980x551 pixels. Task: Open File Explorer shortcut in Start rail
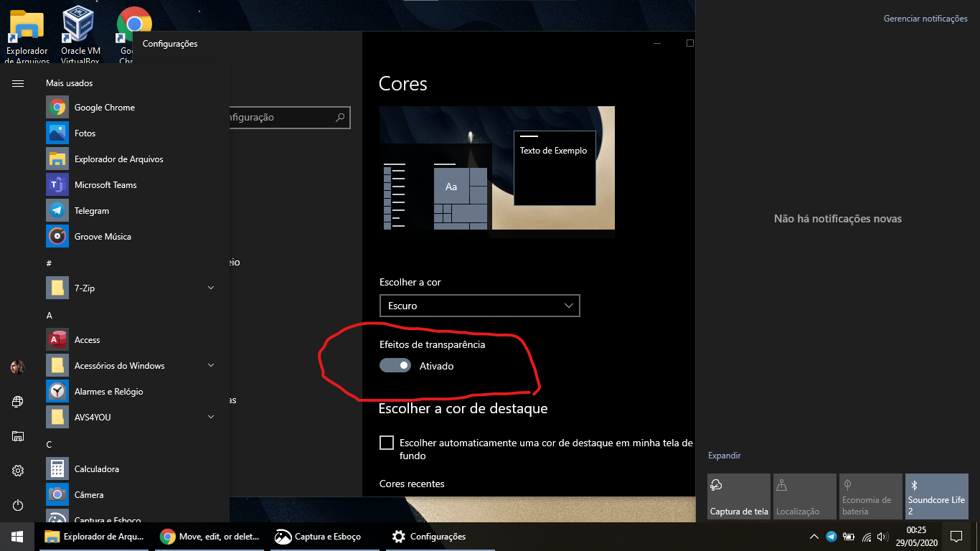pos(18,436)
